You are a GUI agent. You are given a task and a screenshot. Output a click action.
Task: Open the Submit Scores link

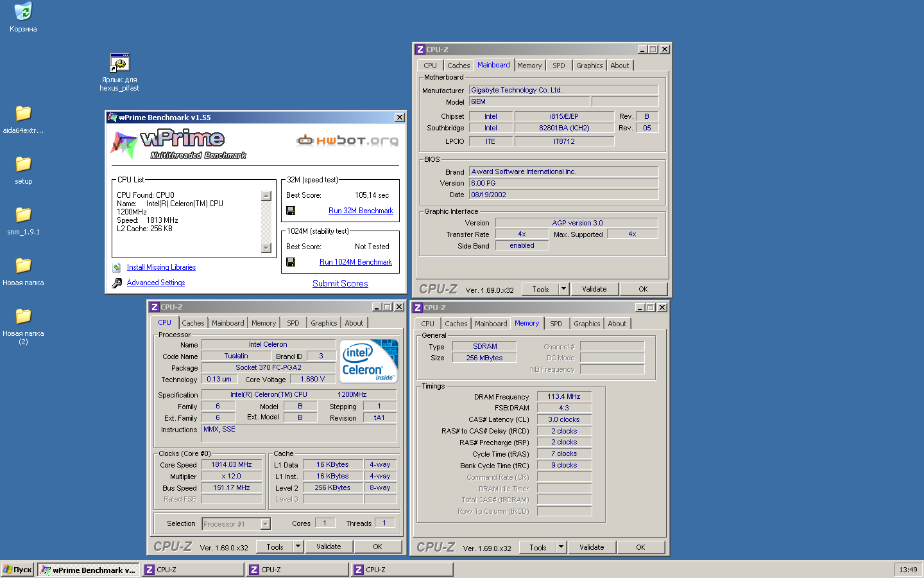pos(340,283)
